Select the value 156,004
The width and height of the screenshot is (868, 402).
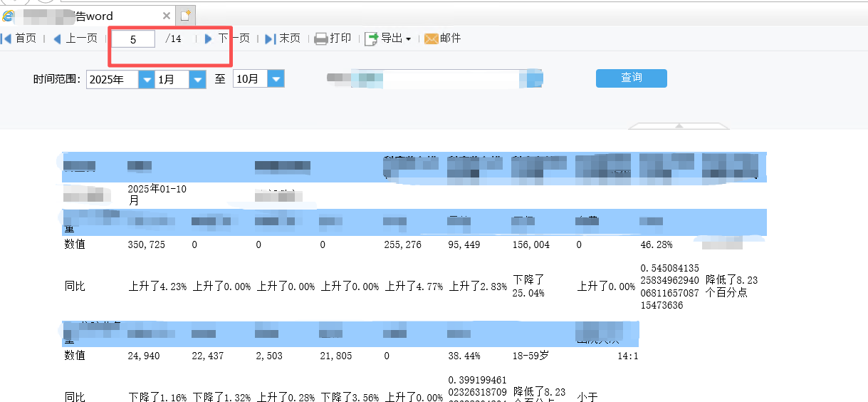[530, 244]
